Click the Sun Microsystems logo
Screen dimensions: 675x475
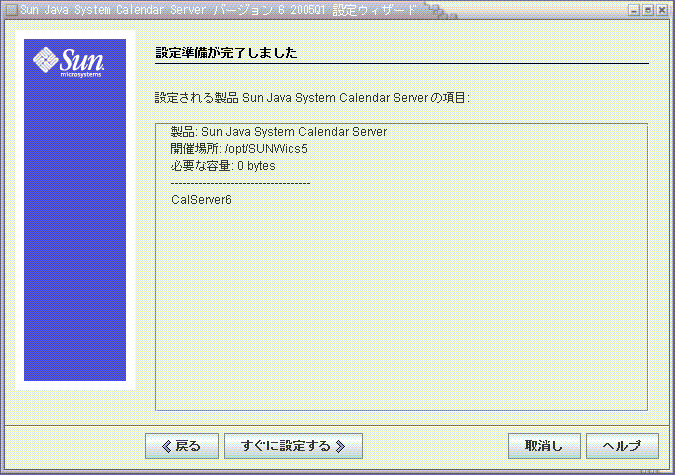(x=68, y=62)
